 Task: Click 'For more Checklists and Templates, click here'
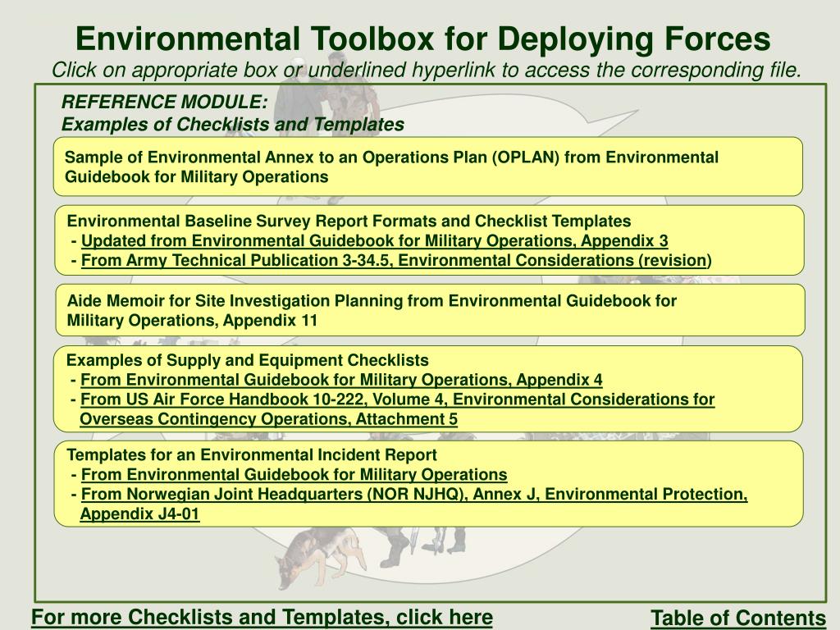[x=262, y=617]
